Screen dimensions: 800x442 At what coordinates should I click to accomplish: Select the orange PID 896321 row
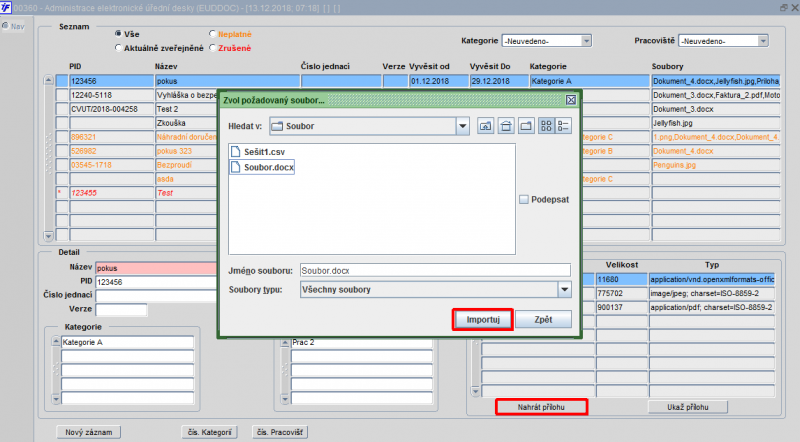[x=112, y=137]
